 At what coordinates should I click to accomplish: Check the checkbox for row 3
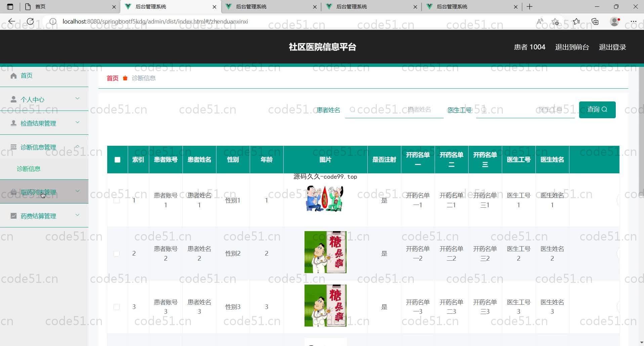pyautogui.click(x=117, y=307)
